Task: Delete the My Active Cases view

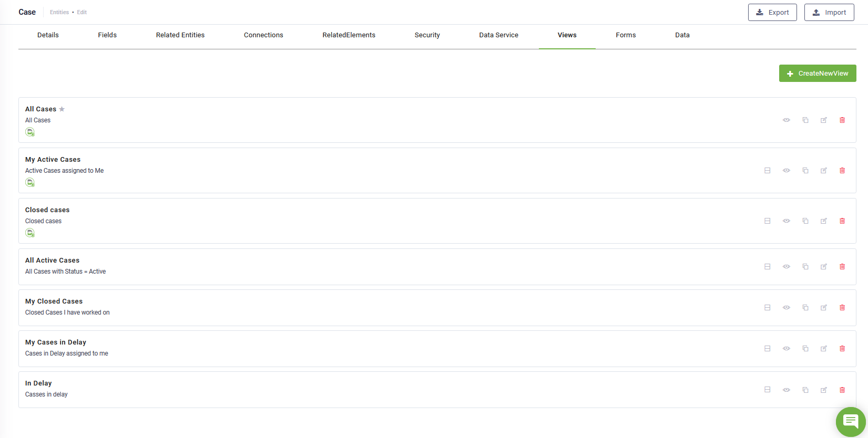Action: pos(842,171)
